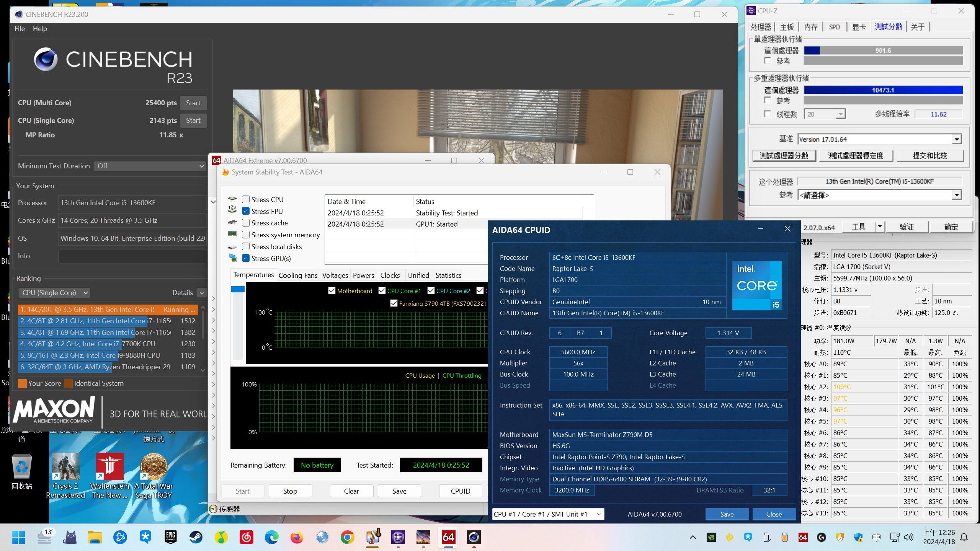Launch Firefox from the taskbar
The width and height of the screenshot is (980, 551).
tap(297, 537)
